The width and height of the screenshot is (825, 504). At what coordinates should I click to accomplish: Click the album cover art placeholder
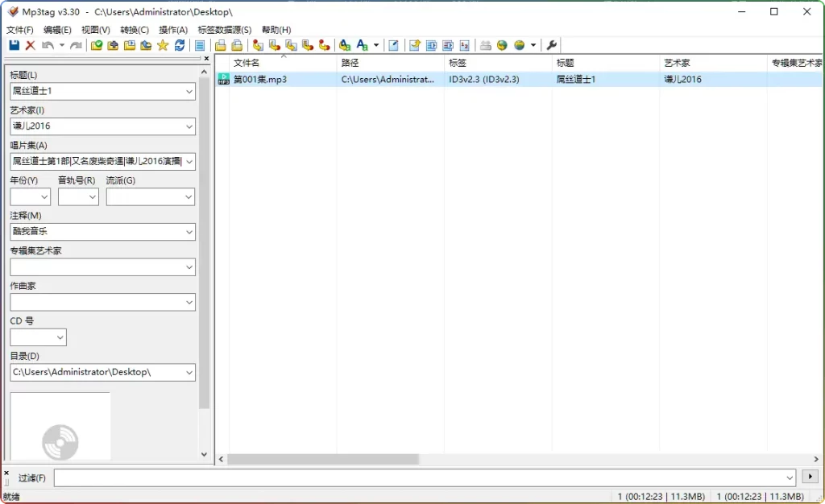coord(60,426)
